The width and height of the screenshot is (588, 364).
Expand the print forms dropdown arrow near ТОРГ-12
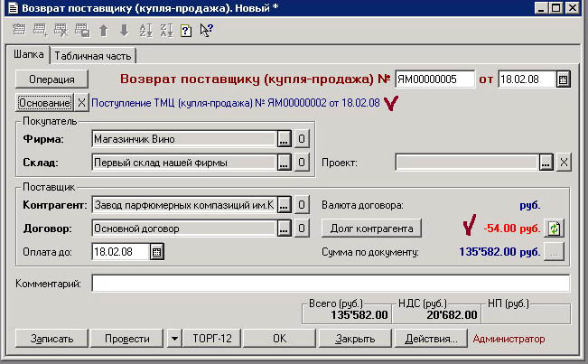(173, 340)
